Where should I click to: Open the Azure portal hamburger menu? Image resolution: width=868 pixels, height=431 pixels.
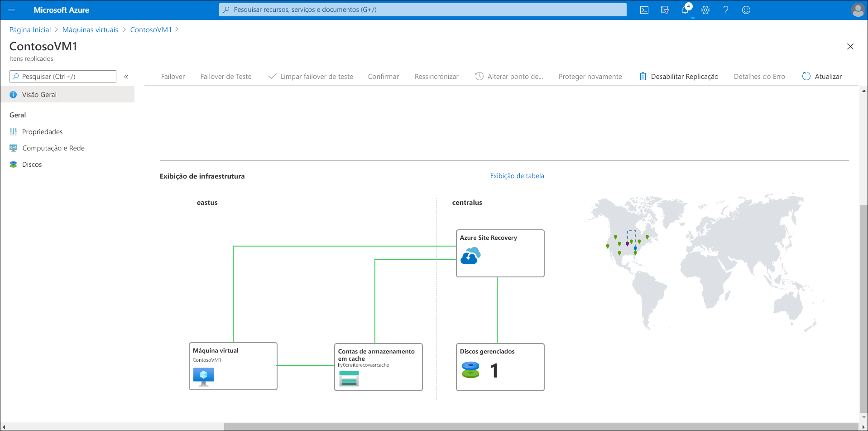(x=11, y=10)
